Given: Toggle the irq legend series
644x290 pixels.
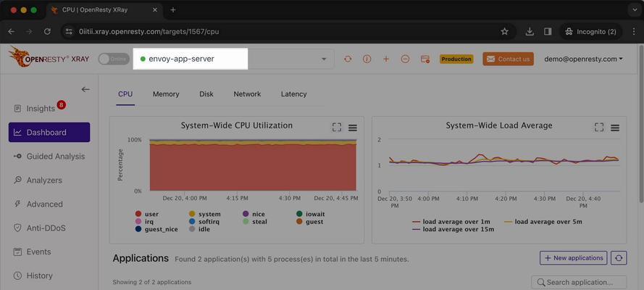Looking at the screenshot, I should click(x=144, y=221).
